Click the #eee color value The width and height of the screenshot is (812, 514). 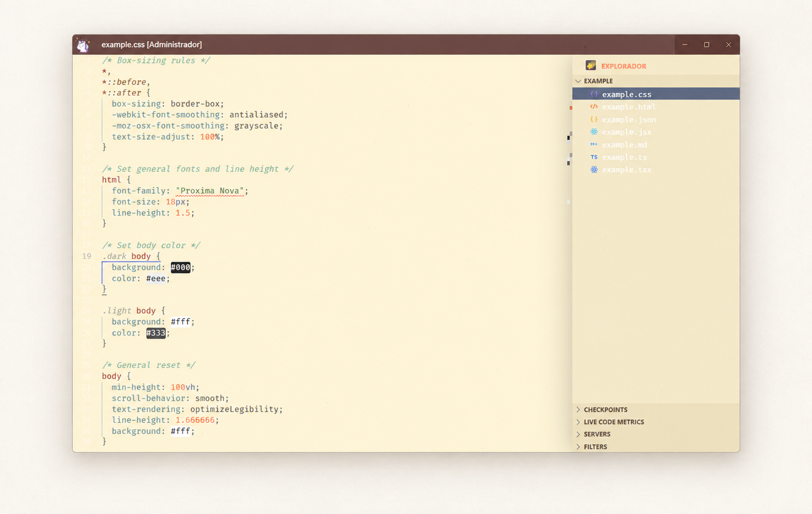[156, 279]
